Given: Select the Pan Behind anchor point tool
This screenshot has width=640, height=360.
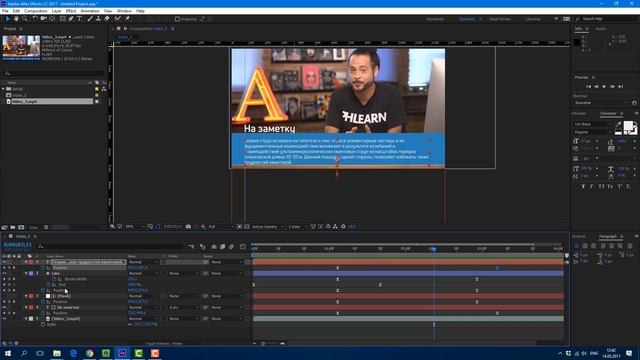Looking at the screenshot, I should tap(52, 19).
